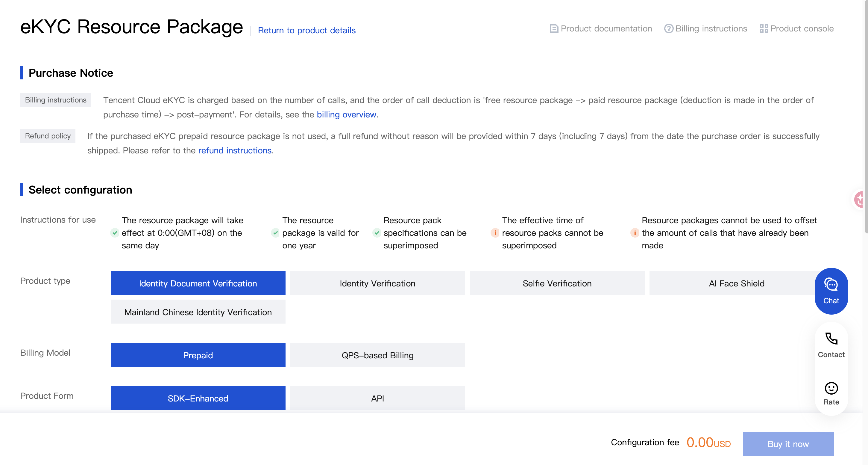The width and height of the screenshot is (868, 465).
Task: Open the refund instructions link
Action: point(235,150)
